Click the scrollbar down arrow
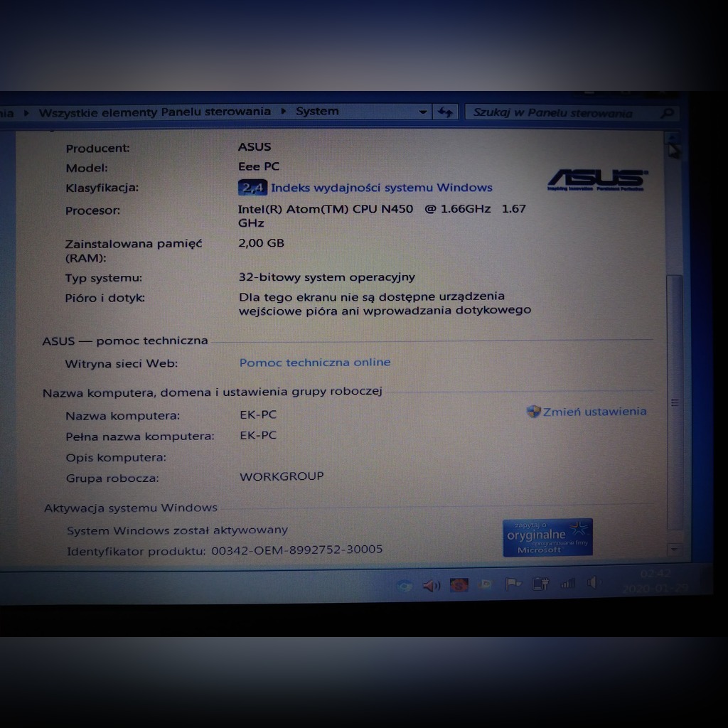 674,550
